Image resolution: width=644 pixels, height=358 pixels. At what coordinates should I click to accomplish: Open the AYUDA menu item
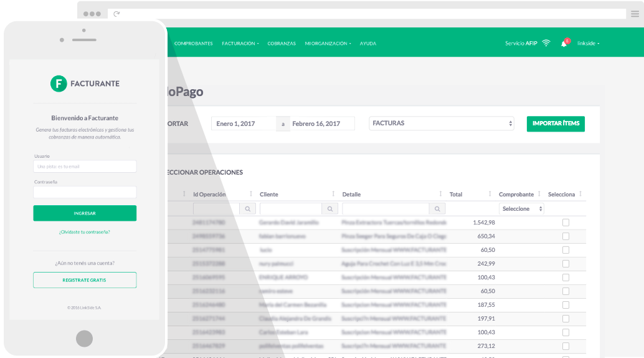coord(367,44)
